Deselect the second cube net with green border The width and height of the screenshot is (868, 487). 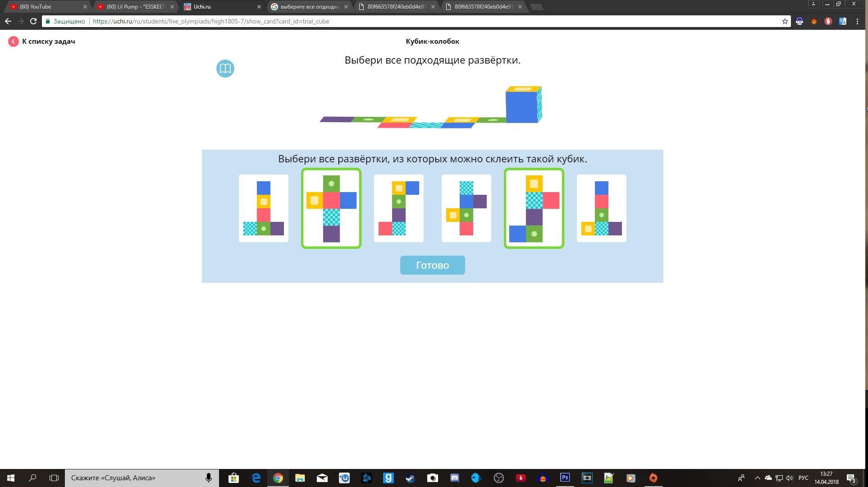click(x=331, y=208)
